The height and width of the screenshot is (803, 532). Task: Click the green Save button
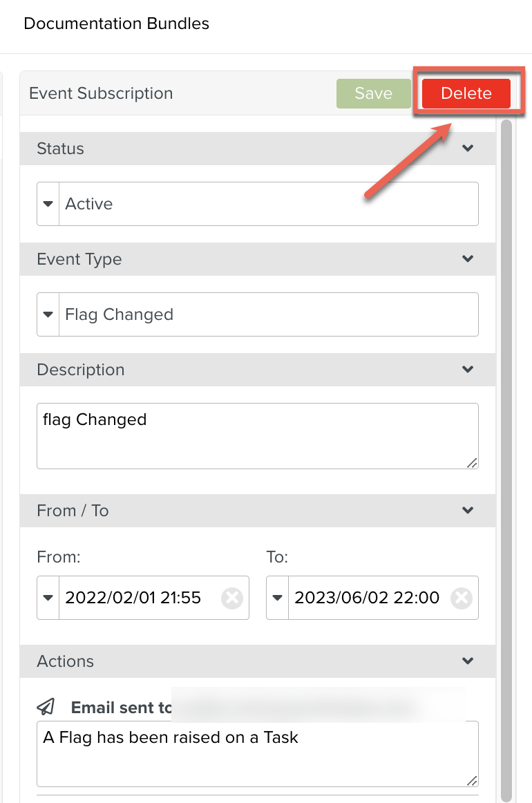(373, 94)
